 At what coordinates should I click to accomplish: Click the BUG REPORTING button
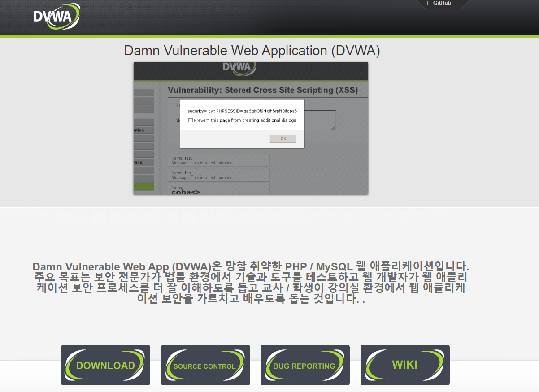point(305,365)
